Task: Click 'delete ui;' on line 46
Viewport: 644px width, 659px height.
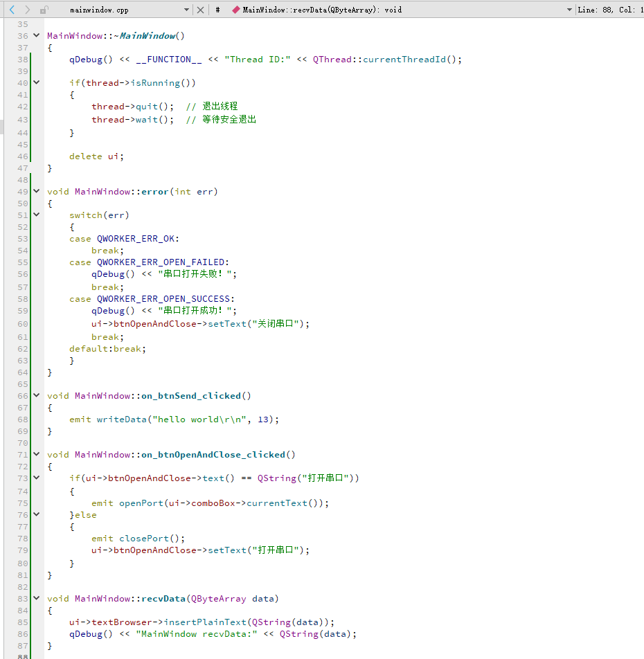Action: tap(97, 156)
